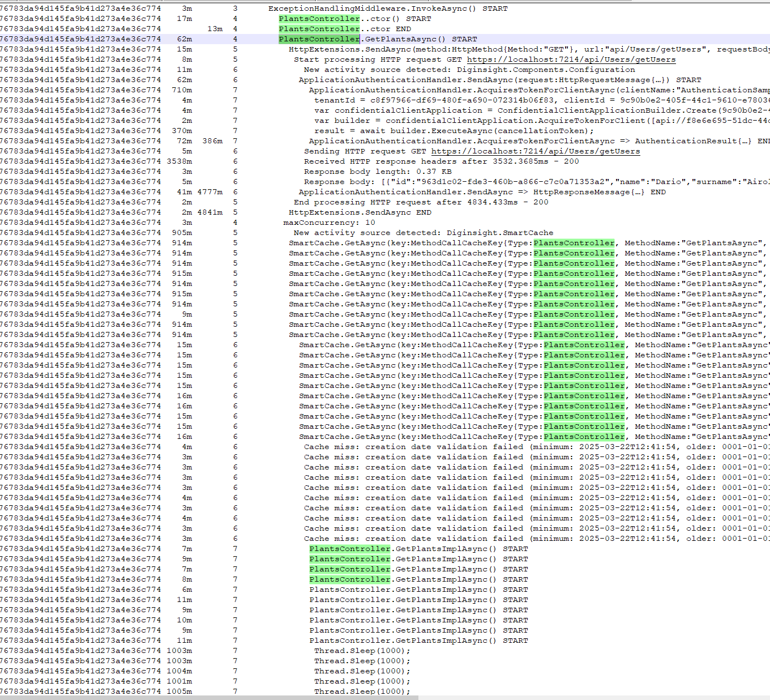The image size is (770, 700).
Task: Click the horizontal scrollbar thumb at the bottom
Action: (209, 698)
